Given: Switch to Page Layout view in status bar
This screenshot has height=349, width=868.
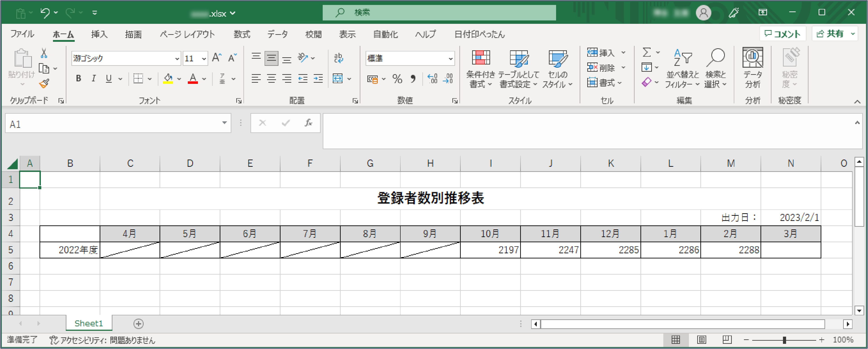Looking at the screenshot, I should [701, 340].
